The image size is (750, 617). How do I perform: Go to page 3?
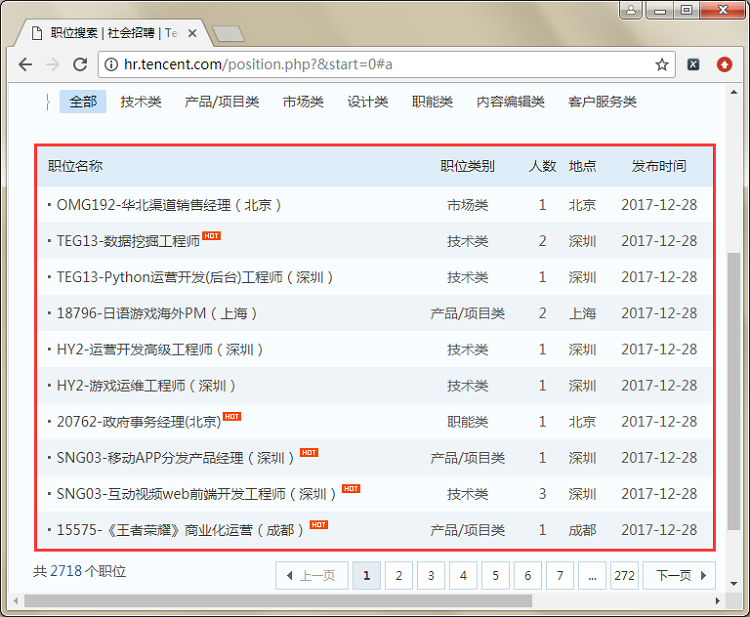click(430, 575)
